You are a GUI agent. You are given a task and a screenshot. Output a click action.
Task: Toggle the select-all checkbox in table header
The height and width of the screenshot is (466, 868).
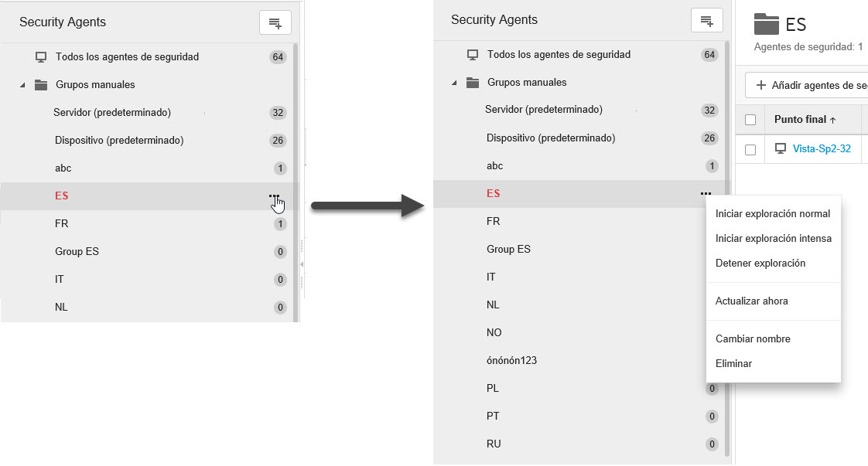click(750, 120)
